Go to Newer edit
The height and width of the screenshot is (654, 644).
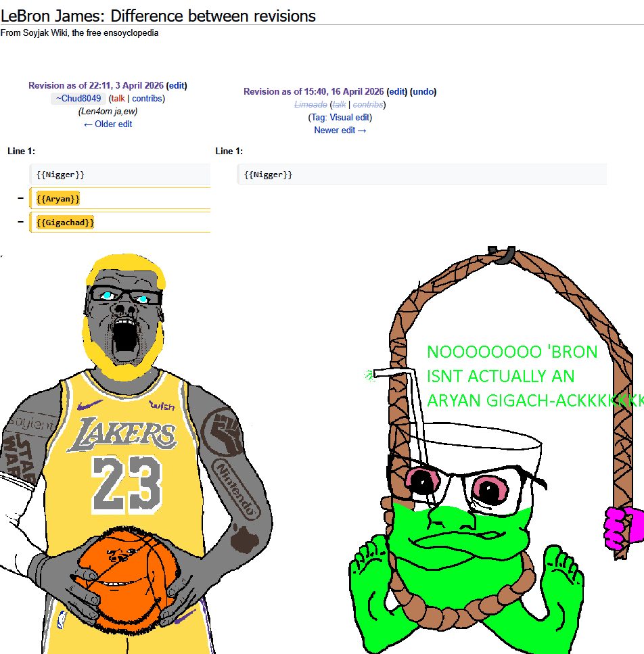[x=340, y=131]
